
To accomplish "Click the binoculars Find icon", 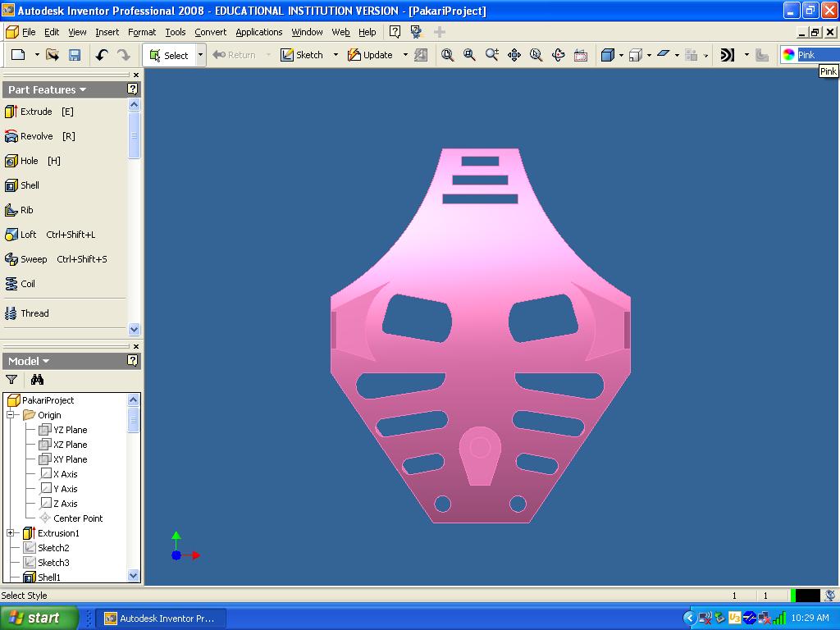I will pos(37,380).
